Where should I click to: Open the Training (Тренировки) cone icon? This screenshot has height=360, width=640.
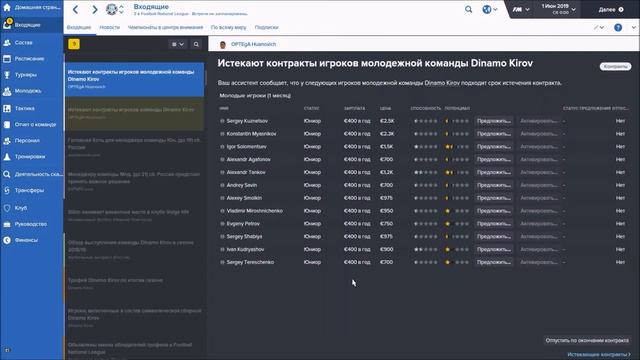pos(7,157)
